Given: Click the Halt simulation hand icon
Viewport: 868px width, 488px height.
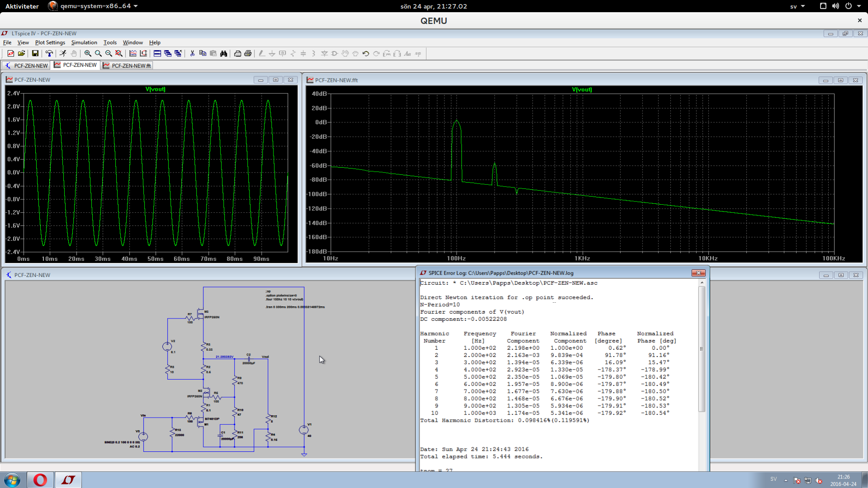Looking at the screenshot, I should pyautogui.click(x=74, y=53).
